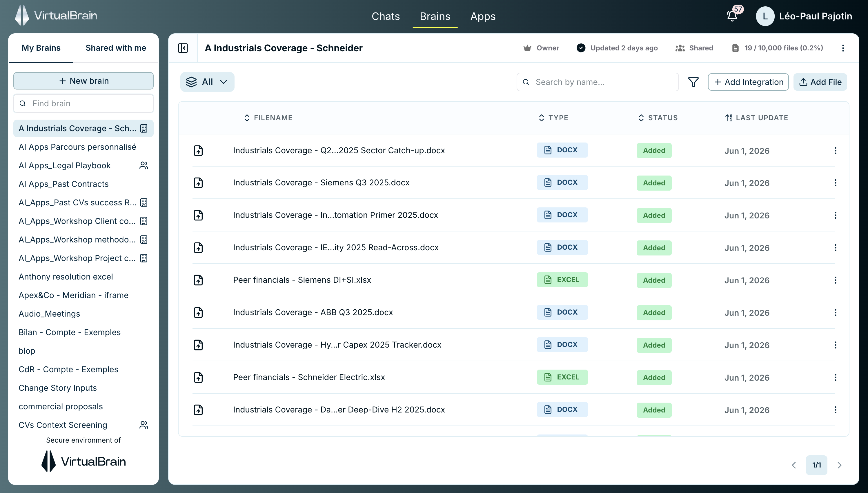868x493 pixels.
Task: Click EXCEL type badge on Schneider Electric.xlsx row
Action: pos(562,377)
